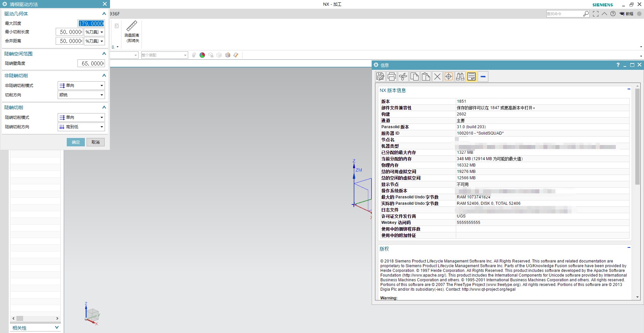The image size is (644, 333).
Task: Open the 合并距离 unit dropdown (%刀具)
Action: [94, 41]
